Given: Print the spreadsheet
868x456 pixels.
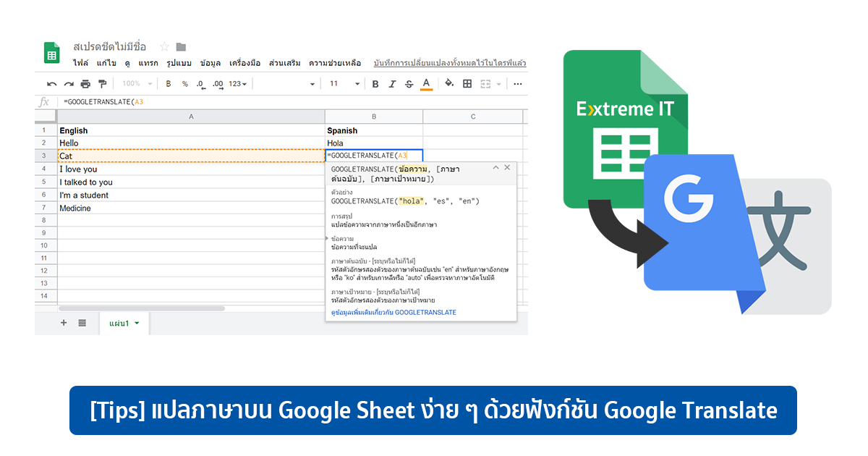Looking at the screenshot, I should pos(85,84).
